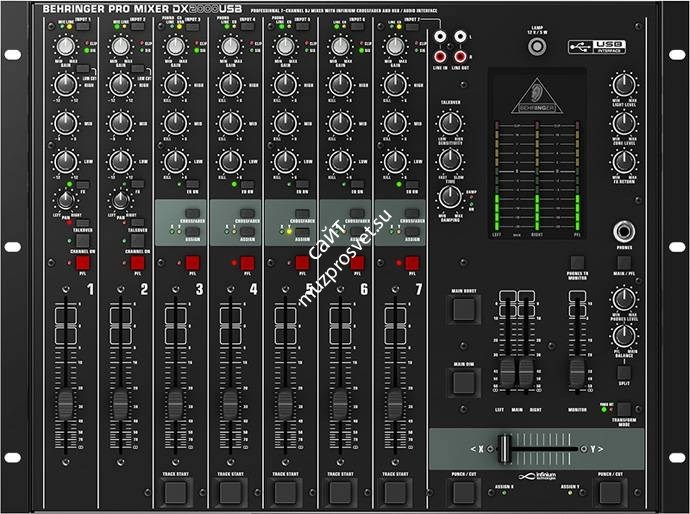
Task: Click the channel 5 volume fader cap
Action: click(x=285, y=404)
